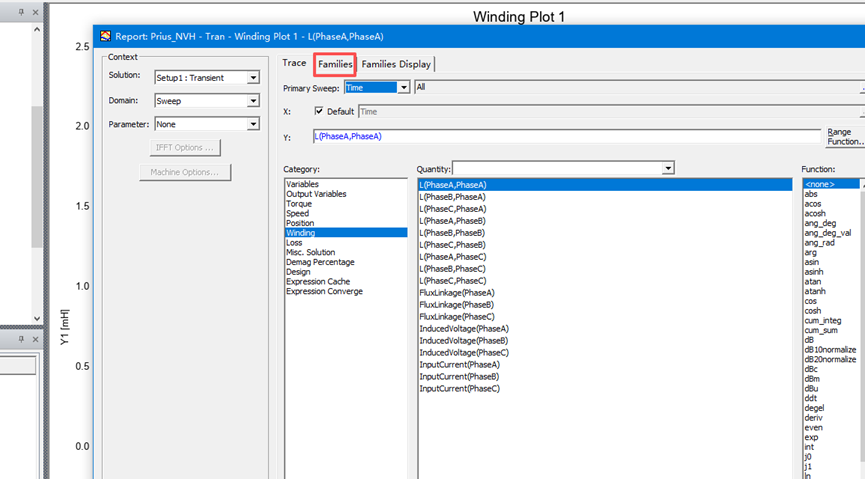This screenshot has height=479, width=865.
Task: Open the Quantity filter dropdown
Action: (668, 168)
